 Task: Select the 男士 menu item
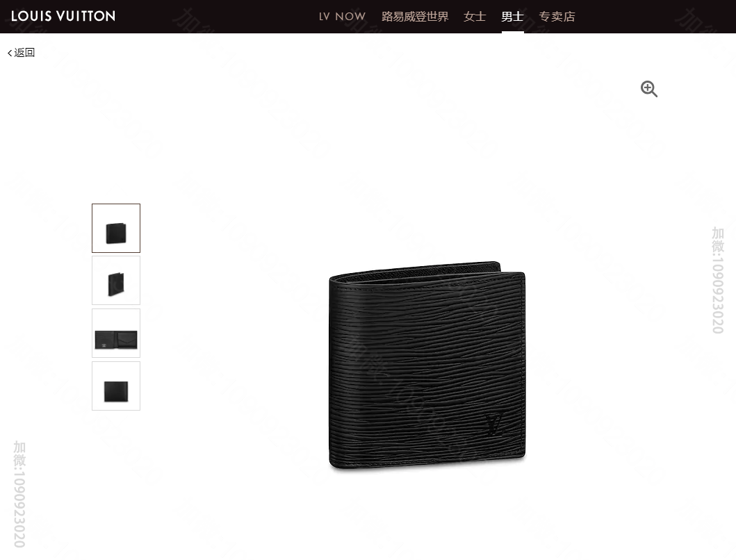point(512,17)
